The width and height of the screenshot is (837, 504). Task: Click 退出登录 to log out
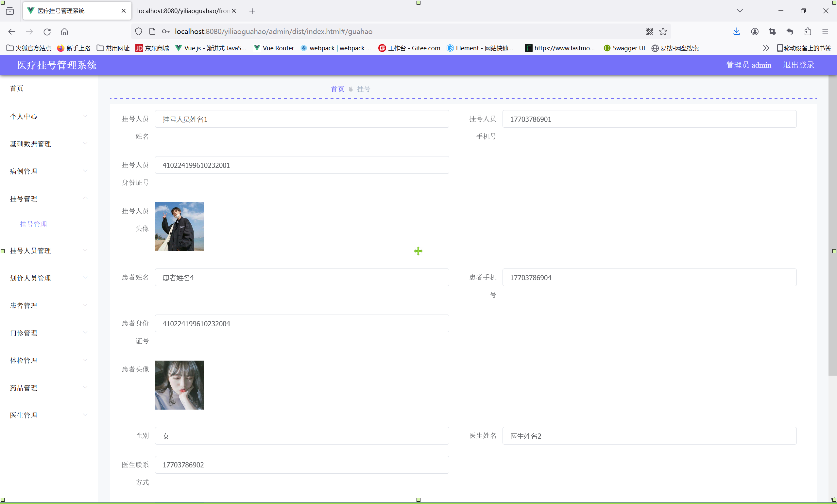[799, 65]
